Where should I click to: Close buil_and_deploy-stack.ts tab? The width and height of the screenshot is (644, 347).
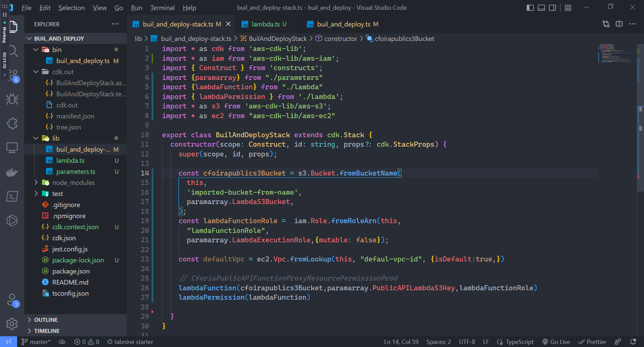click(x=228, y=24)
